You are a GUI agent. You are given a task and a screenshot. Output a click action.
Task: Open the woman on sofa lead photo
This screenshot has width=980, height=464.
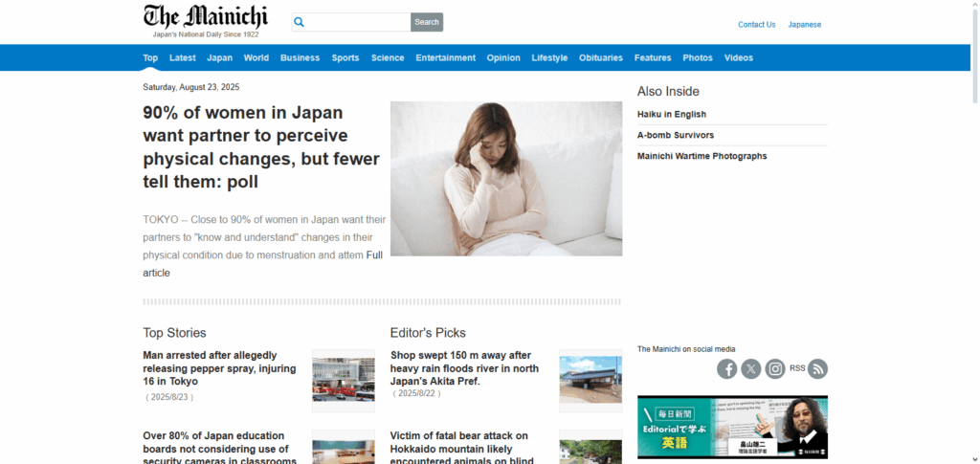coord(506,179)
